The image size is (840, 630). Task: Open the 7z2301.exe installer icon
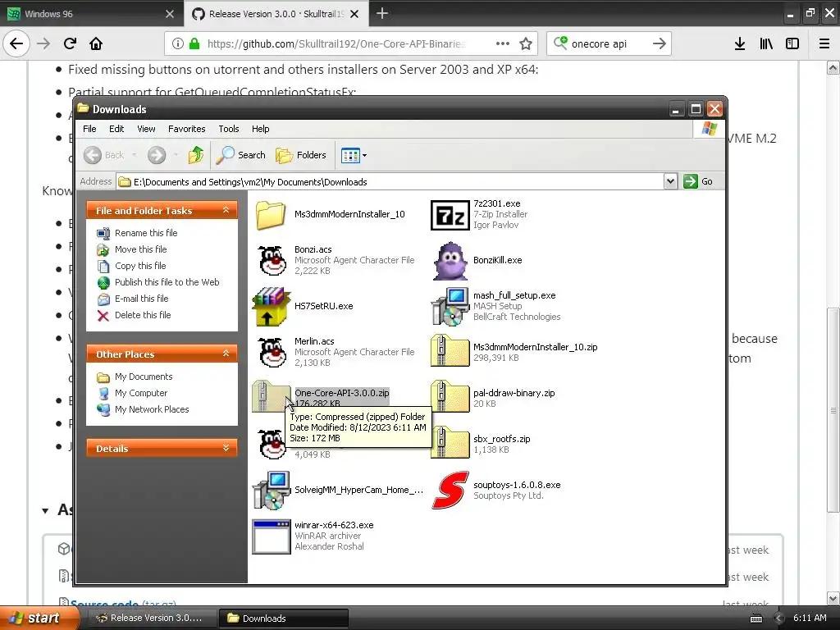(450, 216)
